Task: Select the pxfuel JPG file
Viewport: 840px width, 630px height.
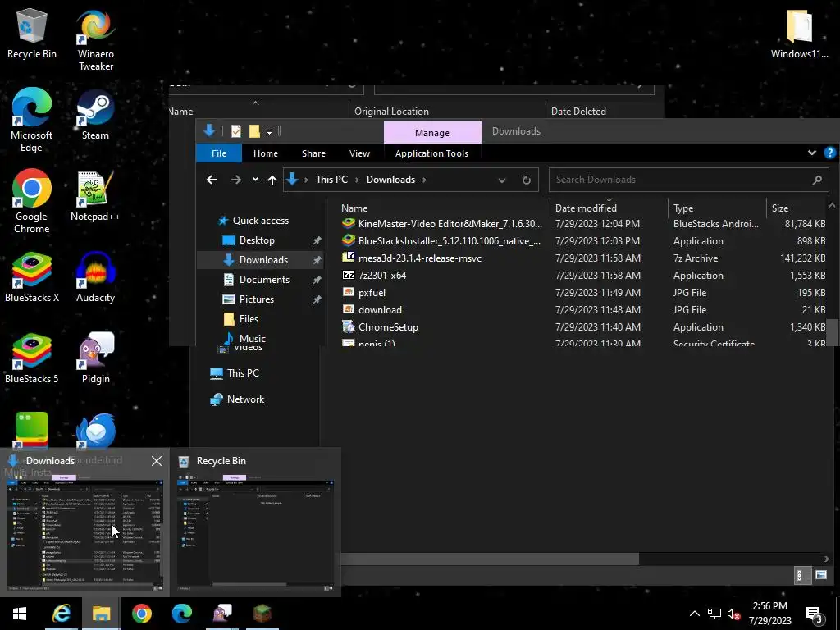Action: (372, 293)
